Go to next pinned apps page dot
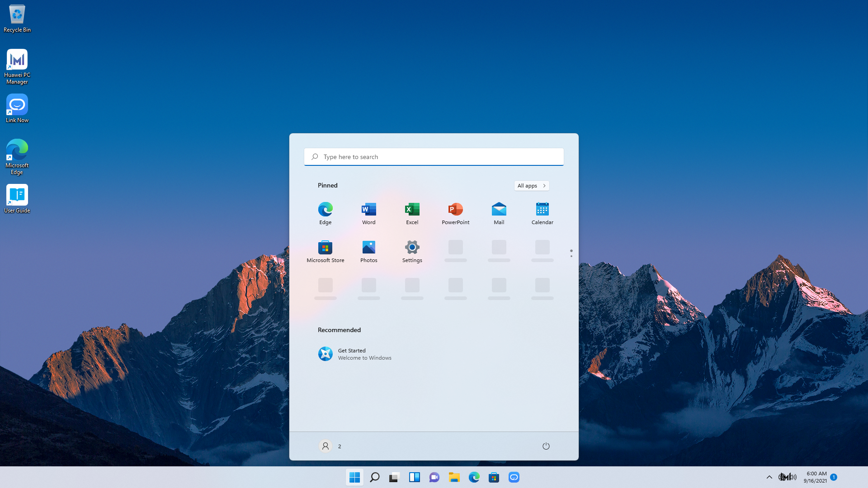Viewport: 868px width, 488px height. tap(571, 256)
